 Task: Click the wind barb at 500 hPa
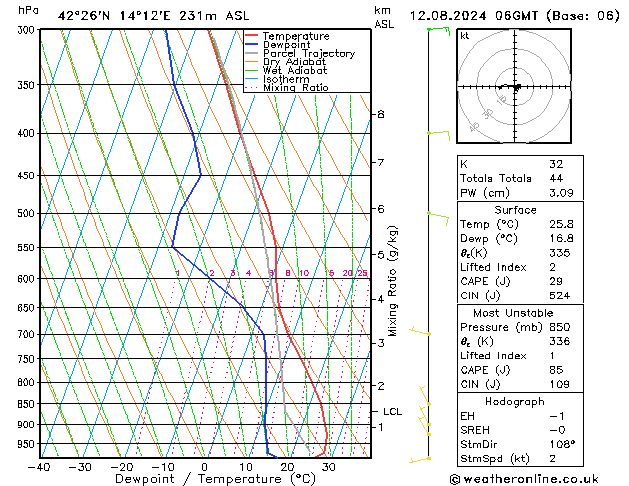pos(438,218)
